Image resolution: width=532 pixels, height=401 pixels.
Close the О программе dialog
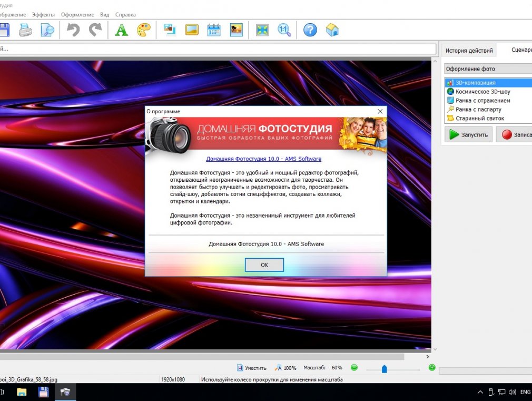pyautogui.click(x=380, y=111)
